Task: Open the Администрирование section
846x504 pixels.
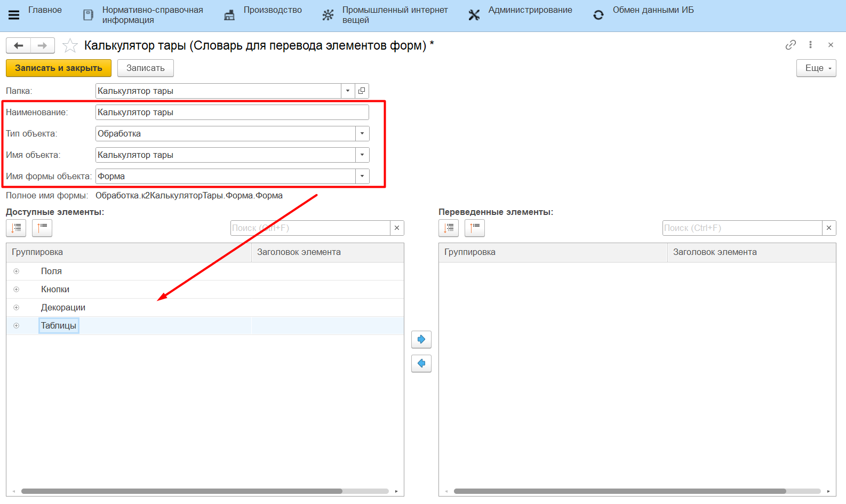Action: coord(530,10)
